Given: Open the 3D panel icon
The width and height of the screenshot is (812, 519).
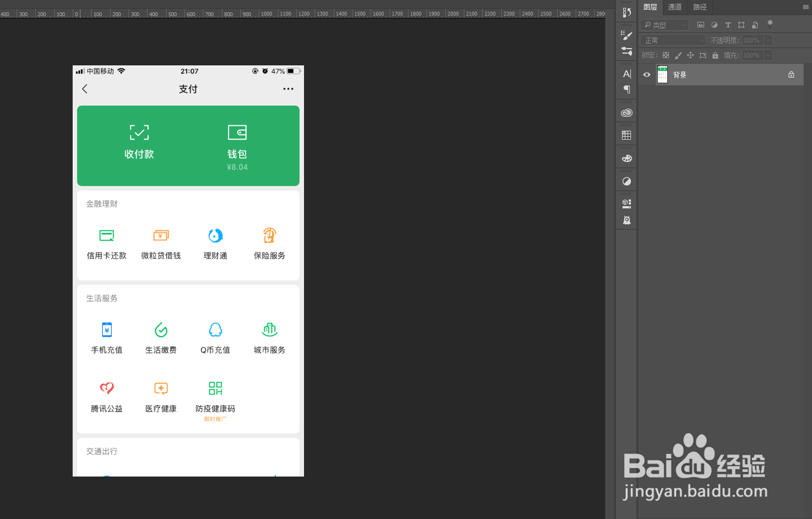Looking at the screenshot, I should pyautogui.click(x=626, y=203).
